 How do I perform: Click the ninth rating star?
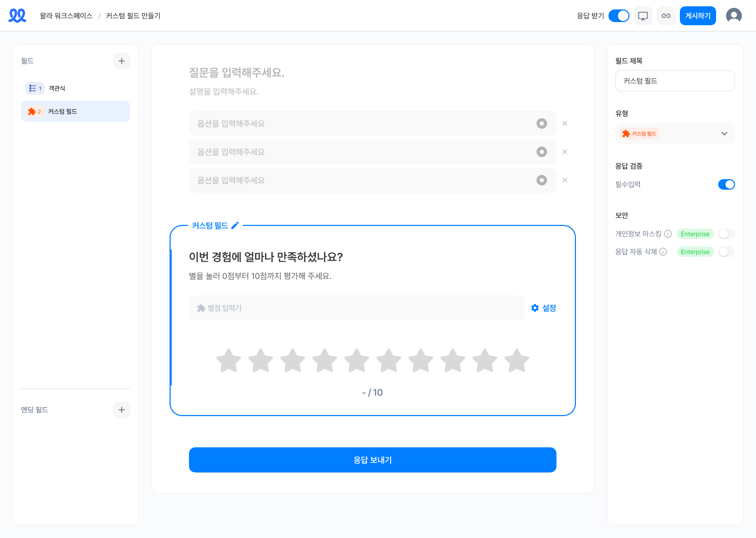(485, 360)
